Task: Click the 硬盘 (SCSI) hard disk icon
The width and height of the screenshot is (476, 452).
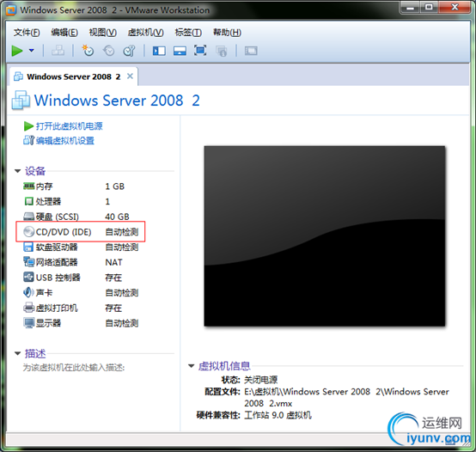Action: tap(29, 217)
